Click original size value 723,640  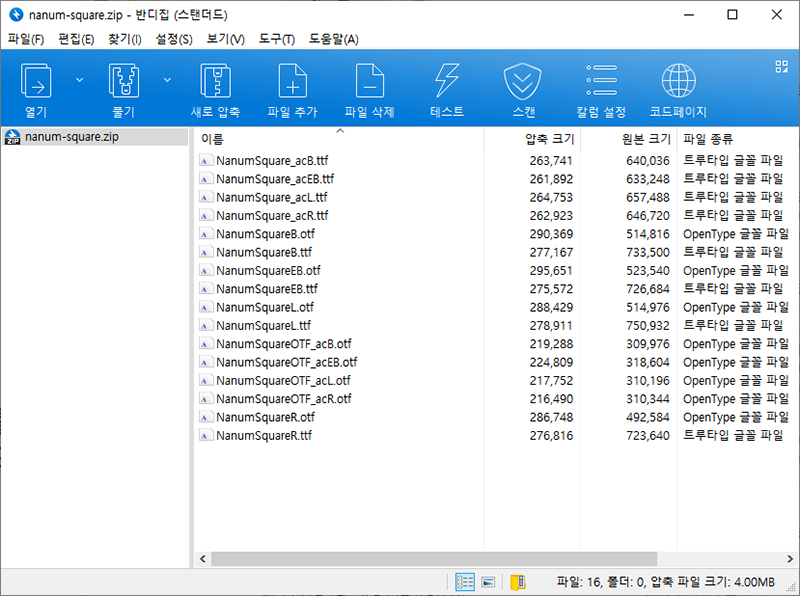[x=647, y=436]
